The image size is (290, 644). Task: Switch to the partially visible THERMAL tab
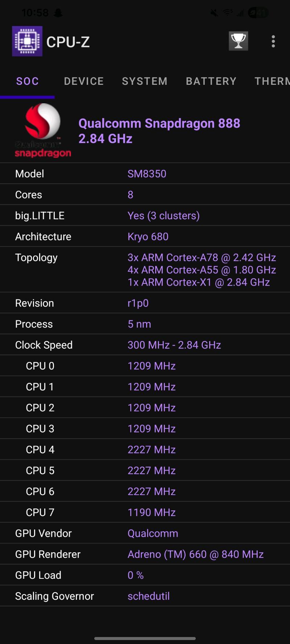point(272,81)
